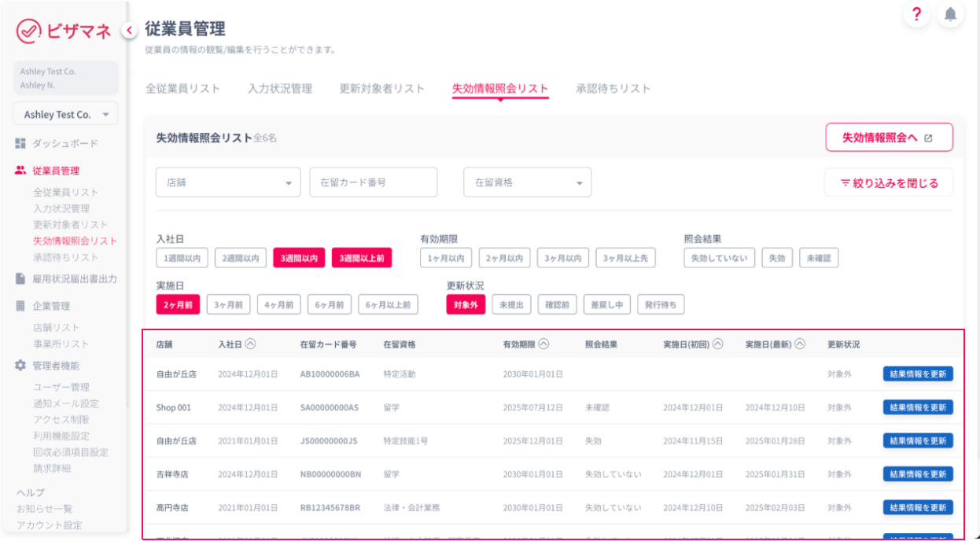Click the 在留カード番号 input field
This screenshot has height=541, width=980.
pyautogui.click(x=373, y=182)
